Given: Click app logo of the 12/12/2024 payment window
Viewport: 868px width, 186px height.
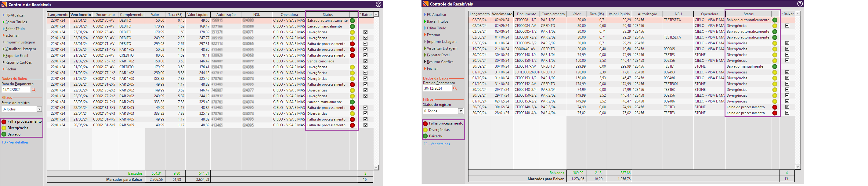Looking at the screenshot, I should 4,4.
